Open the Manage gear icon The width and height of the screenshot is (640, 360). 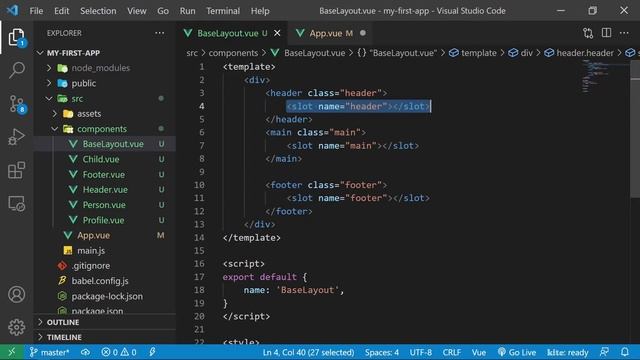(16, 327)
